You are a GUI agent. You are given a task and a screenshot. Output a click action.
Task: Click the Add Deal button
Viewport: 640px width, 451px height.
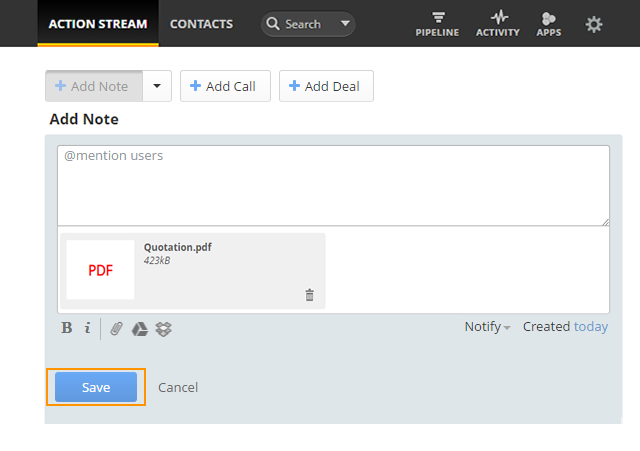(x=326, y=86)
